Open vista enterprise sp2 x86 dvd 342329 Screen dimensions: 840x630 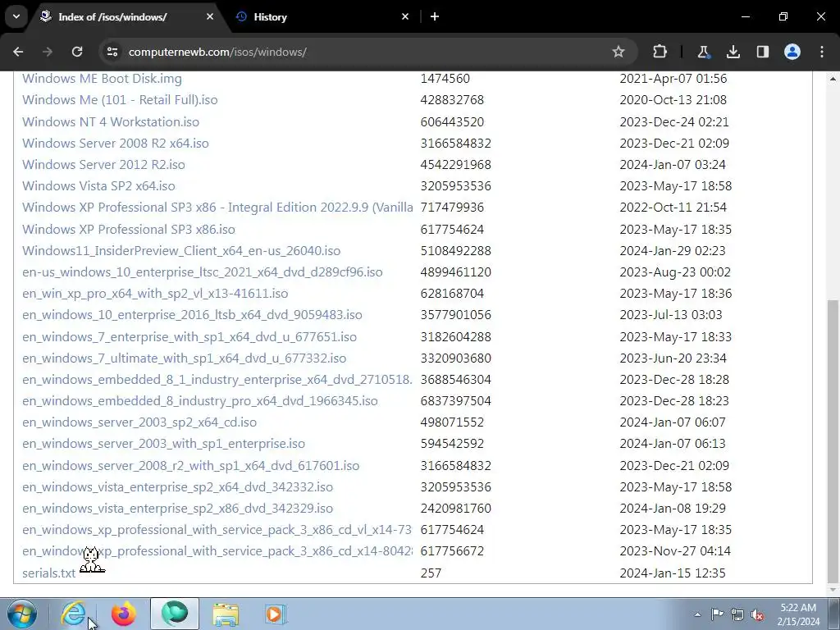[x=177, y=509]
